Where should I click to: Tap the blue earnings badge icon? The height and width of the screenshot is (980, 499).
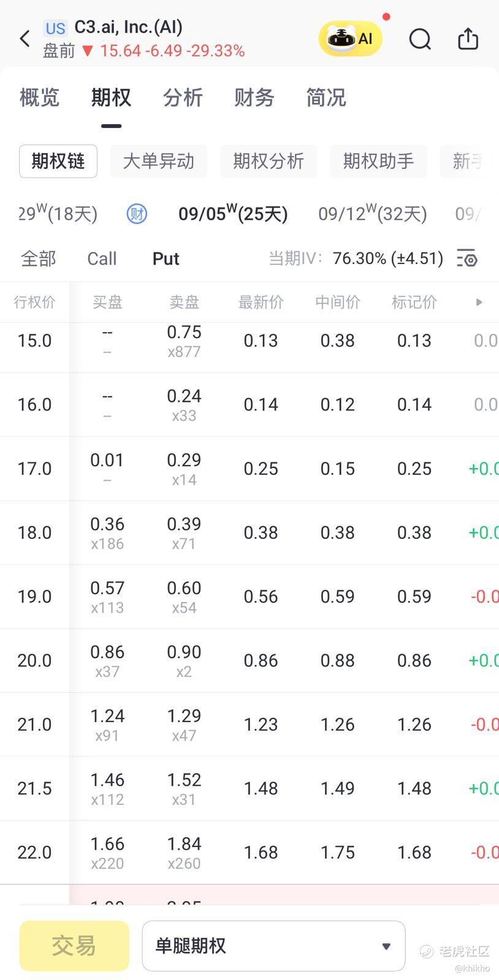(x=137, y=214)
